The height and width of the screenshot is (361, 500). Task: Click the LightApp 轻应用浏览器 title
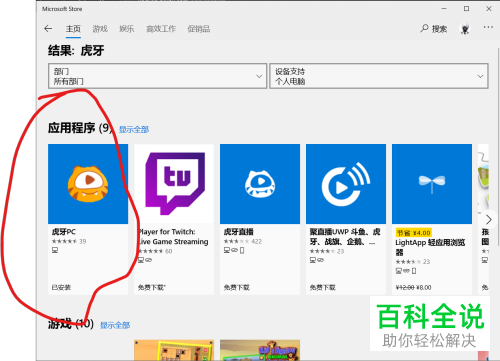430,247
